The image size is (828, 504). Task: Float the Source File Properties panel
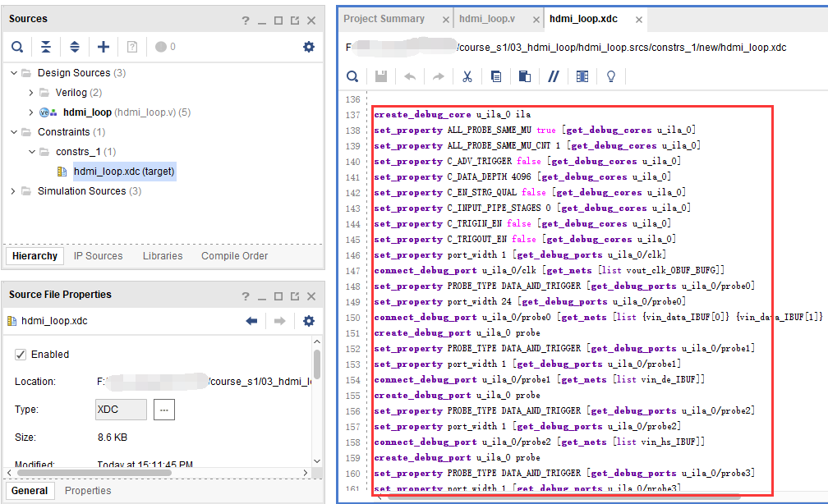295,296
